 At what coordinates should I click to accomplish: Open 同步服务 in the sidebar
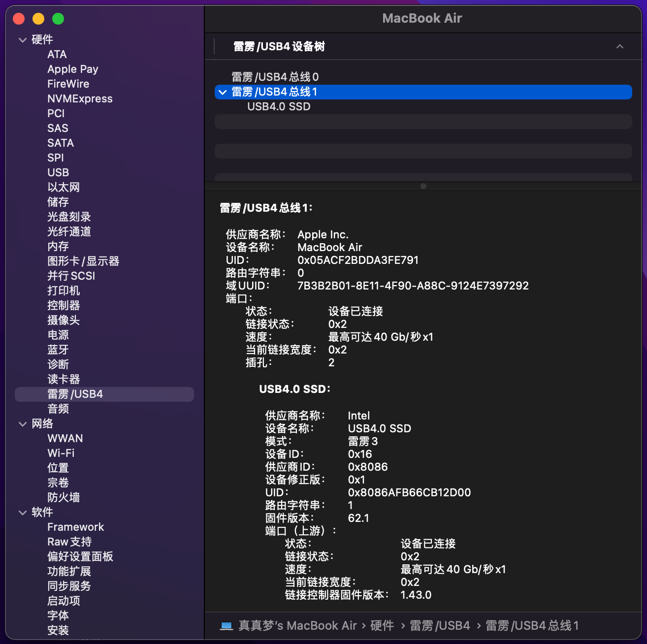click(x=69, y=586)
